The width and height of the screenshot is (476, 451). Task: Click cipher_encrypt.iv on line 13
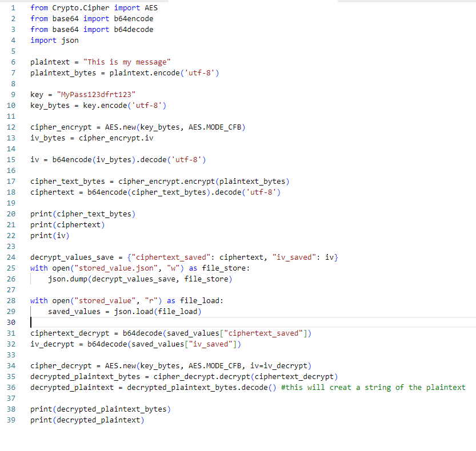coord(116,138)
